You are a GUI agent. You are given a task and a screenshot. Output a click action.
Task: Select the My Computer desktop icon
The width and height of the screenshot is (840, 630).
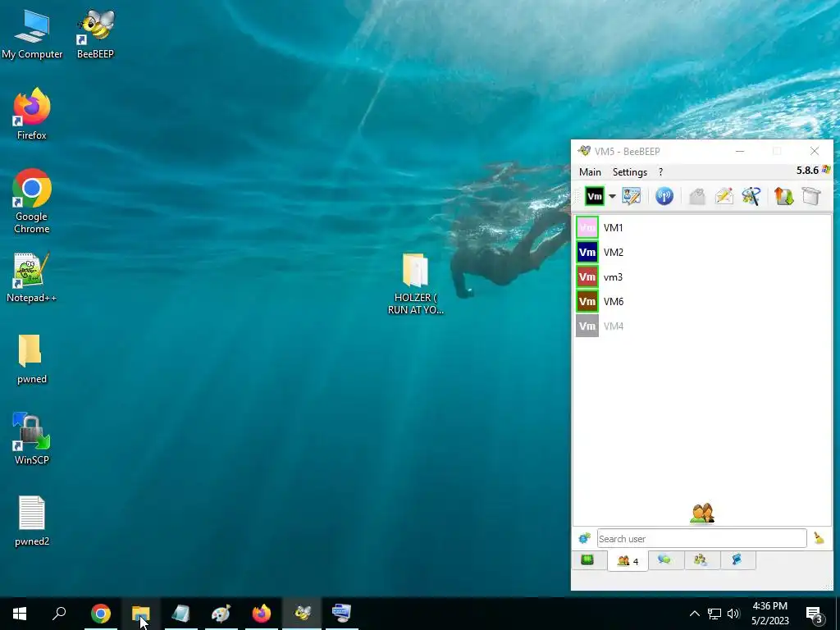tap(32, 34)
